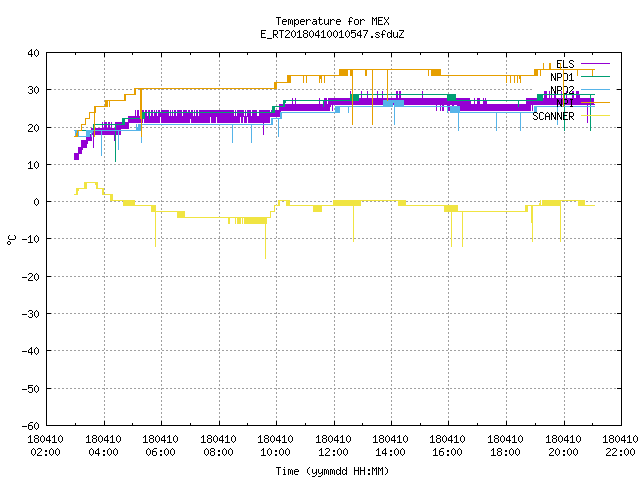Click the y-axis tick label '-50'

31,389
